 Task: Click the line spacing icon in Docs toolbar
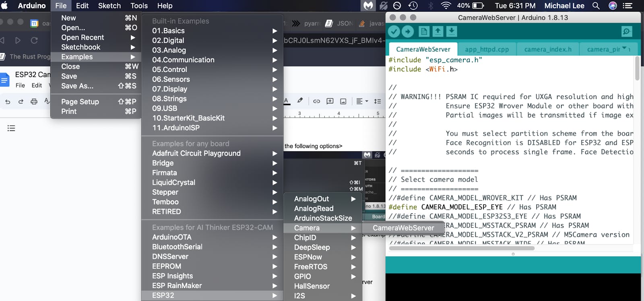pyautogui.click(x=378, y=101)
